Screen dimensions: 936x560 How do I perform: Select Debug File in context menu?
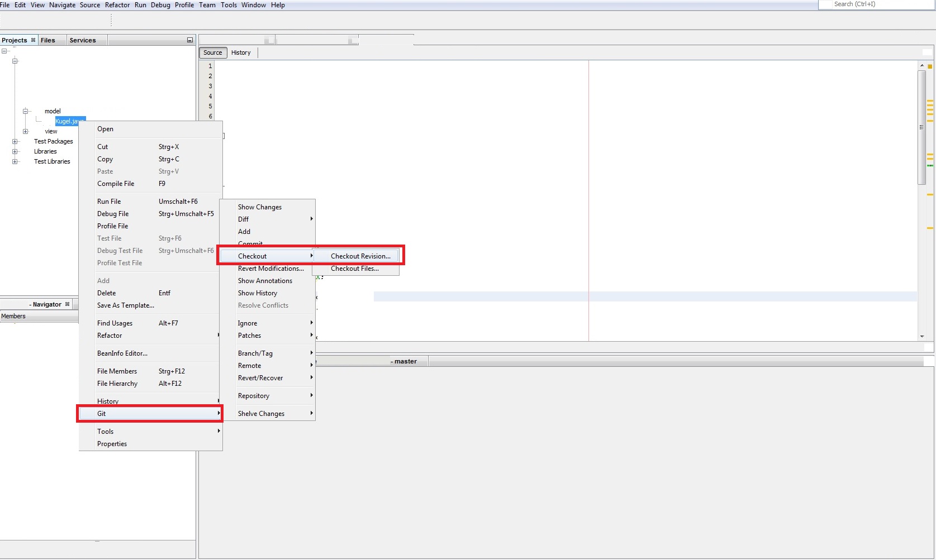[150, 214]
